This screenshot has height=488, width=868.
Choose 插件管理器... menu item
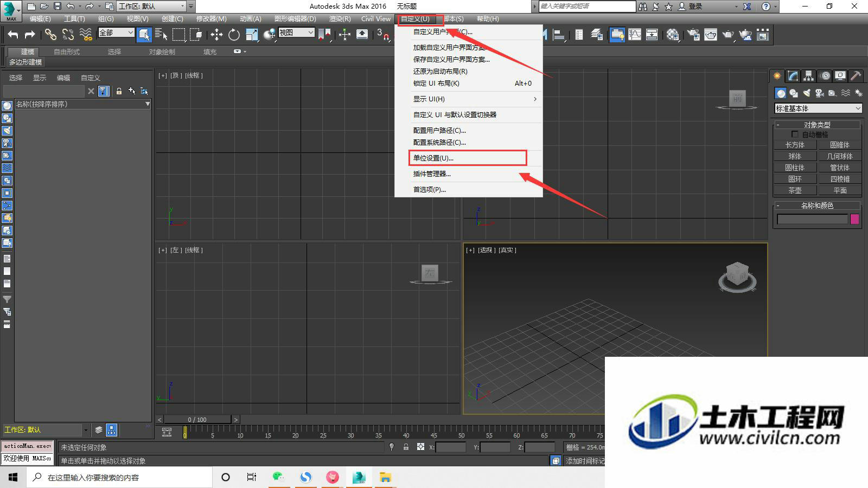(x=468, y=174)
